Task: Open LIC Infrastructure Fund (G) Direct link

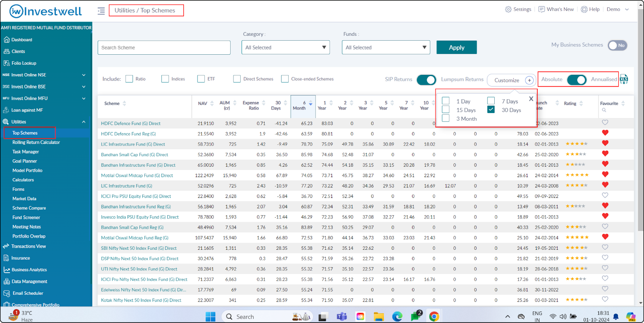Action: pos(133,144)
